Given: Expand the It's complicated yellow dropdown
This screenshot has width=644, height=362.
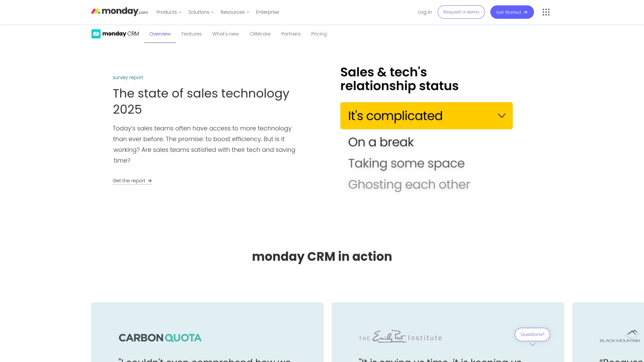Looking at the screenshot, I should pyautogui.click(x=426, y=116).
